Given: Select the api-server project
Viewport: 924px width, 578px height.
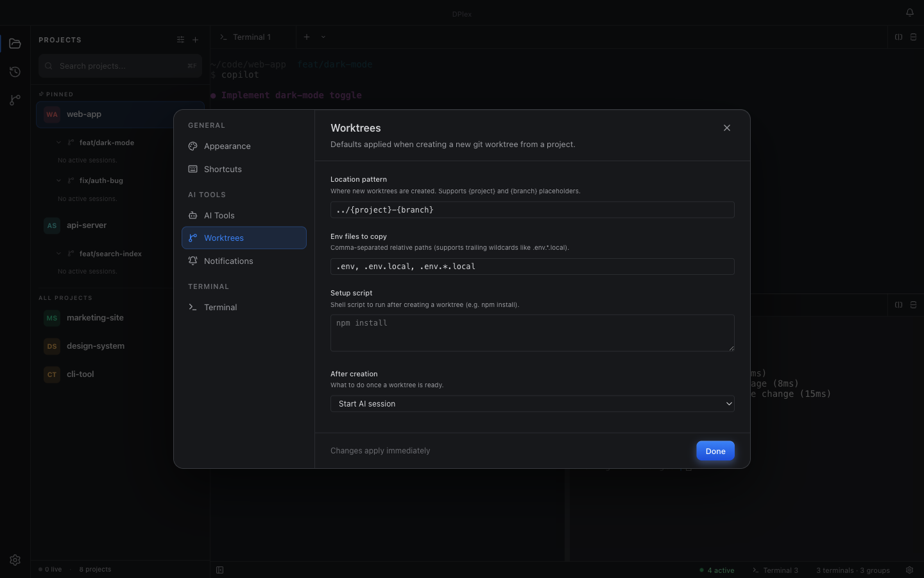Looking at the screenshot, I should coord(120,225).
